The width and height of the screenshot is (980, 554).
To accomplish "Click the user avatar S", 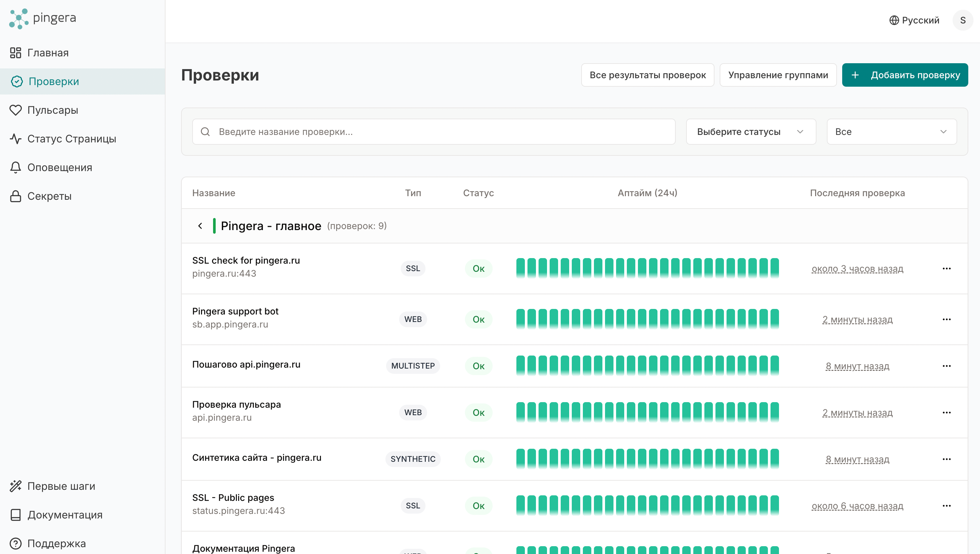I will coord(962,20).
